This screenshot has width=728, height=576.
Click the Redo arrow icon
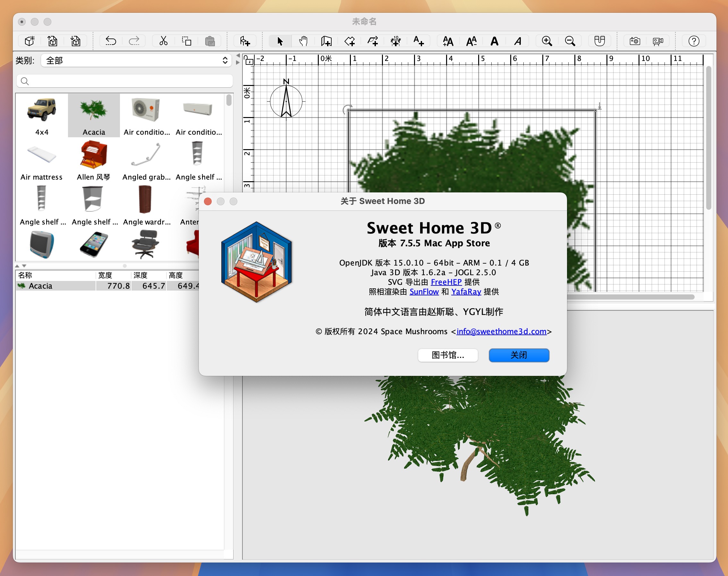click(134, 41)
